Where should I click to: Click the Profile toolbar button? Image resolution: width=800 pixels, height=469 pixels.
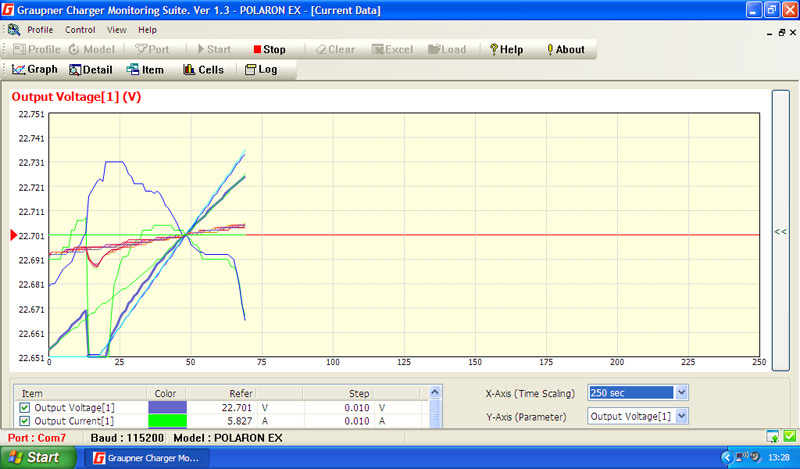[36, 50]
